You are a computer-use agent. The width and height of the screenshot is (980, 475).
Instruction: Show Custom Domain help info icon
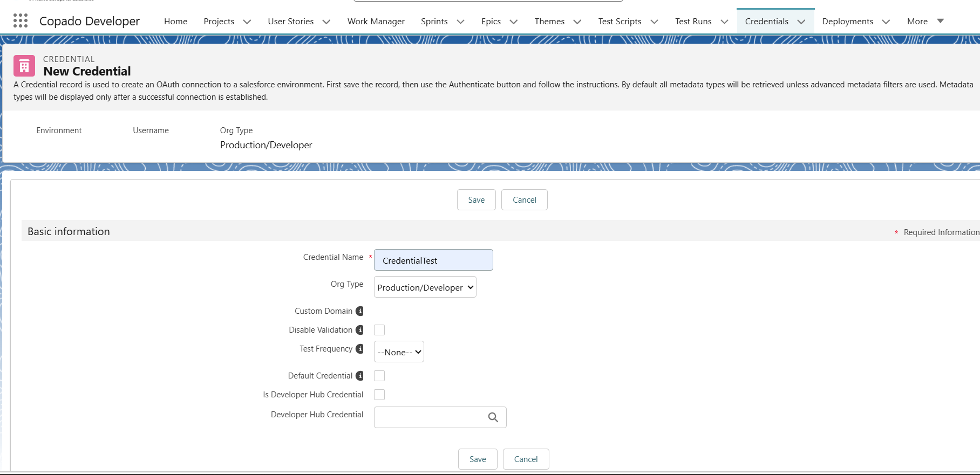click(x=360, y=311)
